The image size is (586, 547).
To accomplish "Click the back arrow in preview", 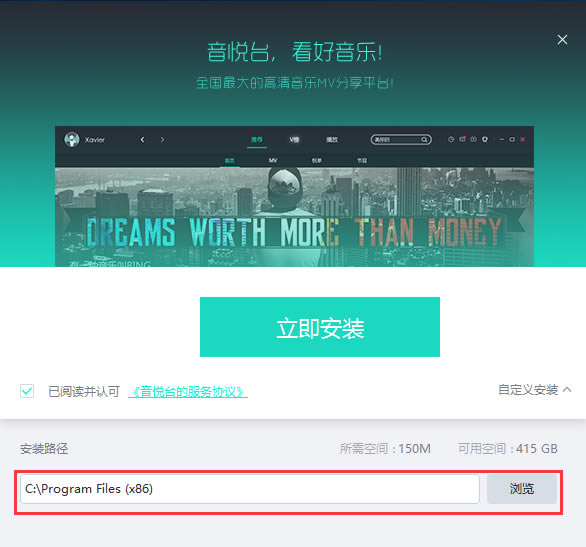I will pyautogui.click(x=142, y=140).
